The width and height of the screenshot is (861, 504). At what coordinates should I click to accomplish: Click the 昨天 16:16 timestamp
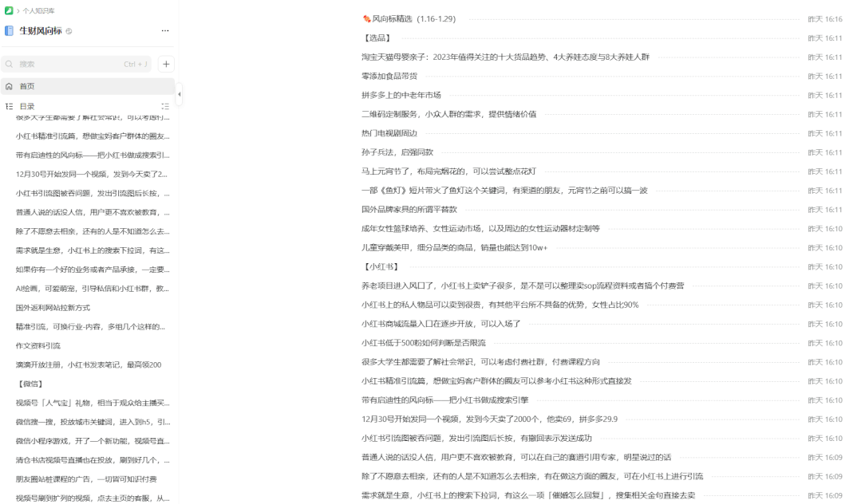(825, 19)
